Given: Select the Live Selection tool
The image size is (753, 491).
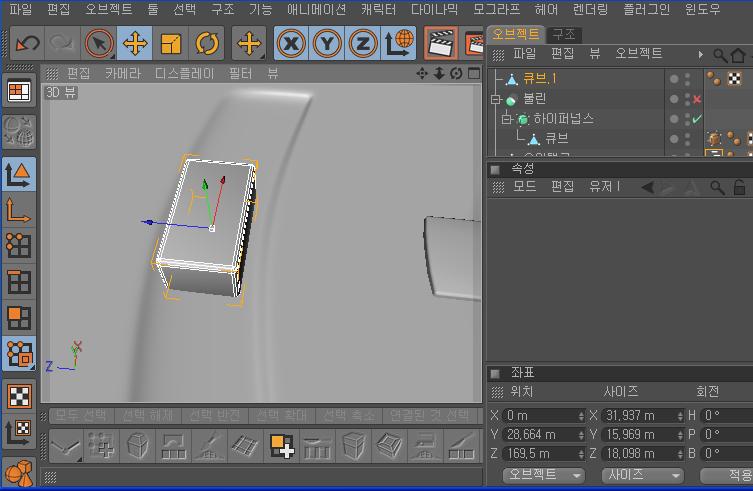Looking at the screenshot, I should pos(99,44).
